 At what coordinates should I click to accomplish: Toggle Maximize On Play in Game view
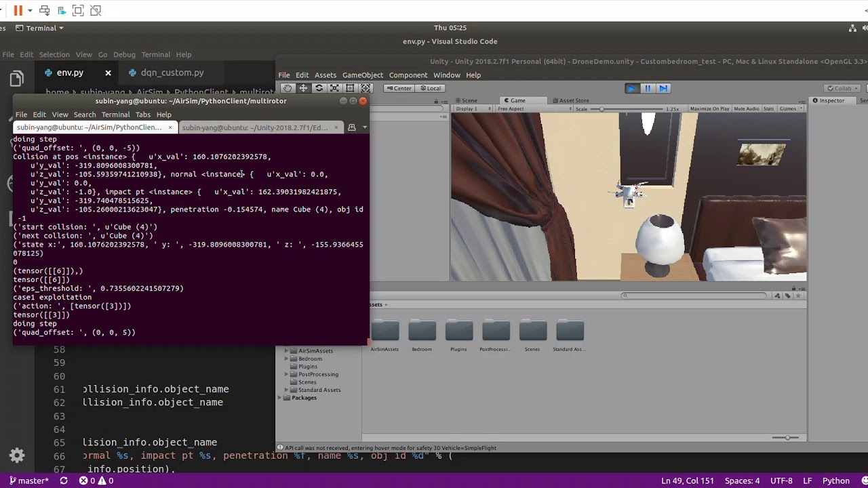point(709,108)
